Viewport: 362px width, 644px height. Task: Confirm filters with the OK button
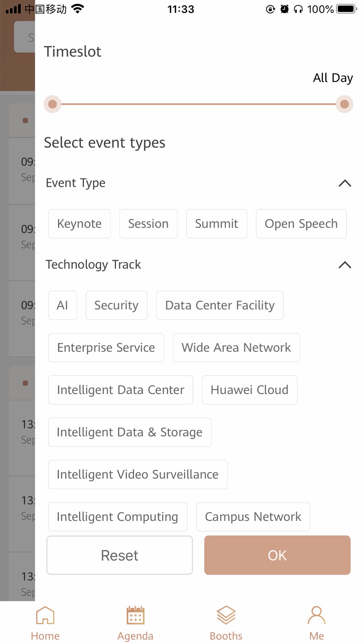pyautogui.click(x=277, y=555)
